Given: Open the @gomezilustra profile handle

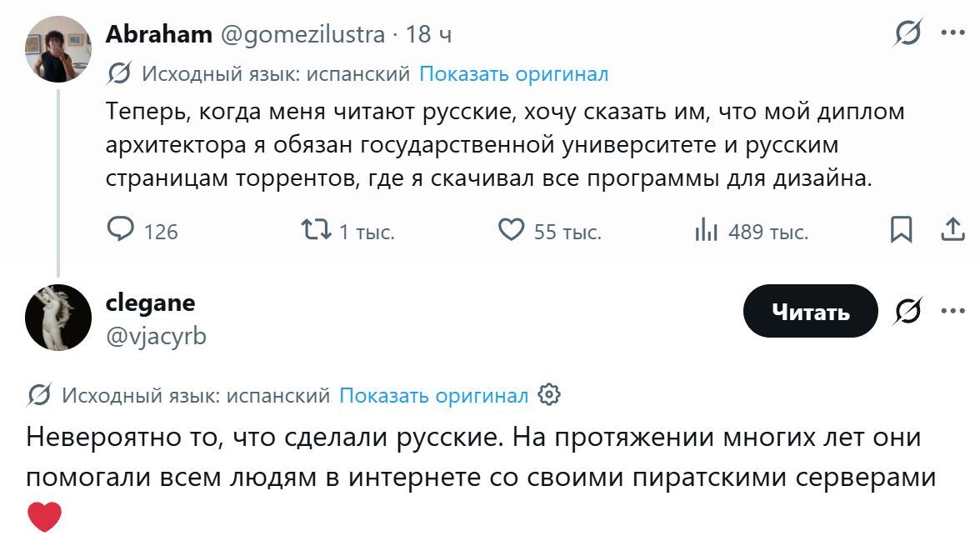Looking at the screenshot, I should click(x=302, y=34).
